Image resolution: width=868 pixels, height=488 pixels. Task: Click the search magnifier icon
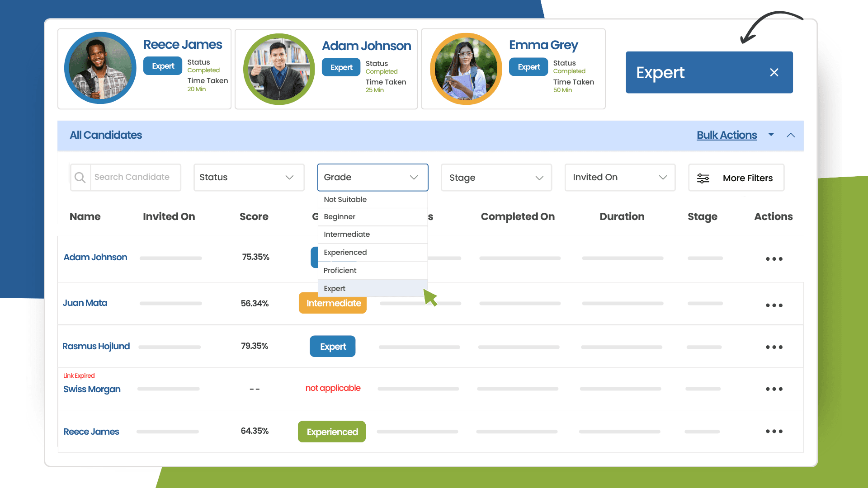[x=80, y=178]
